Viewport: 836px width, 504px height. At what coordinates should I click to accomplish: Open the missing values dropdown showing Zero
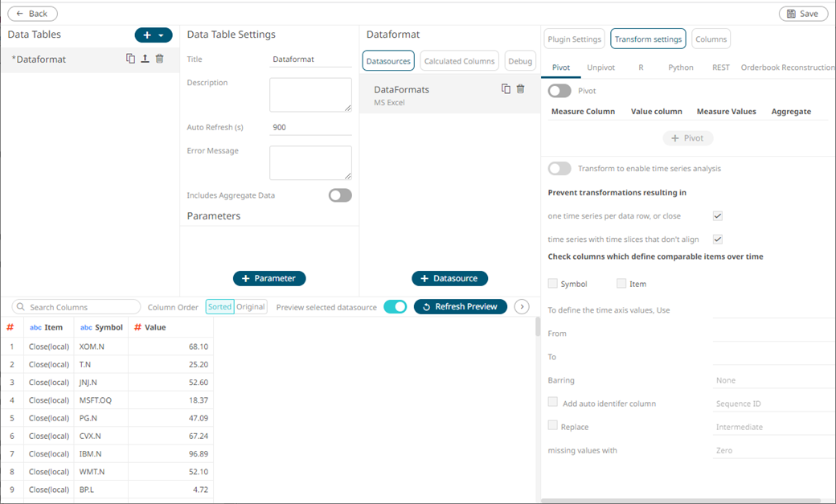(772, 450)
